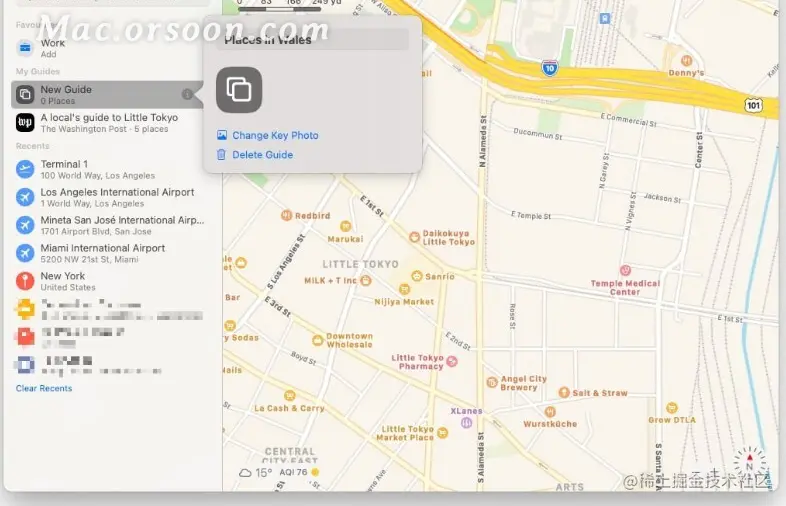Select the Daikokuya Little Tokyo marker
786x506 pixels.
415,237
